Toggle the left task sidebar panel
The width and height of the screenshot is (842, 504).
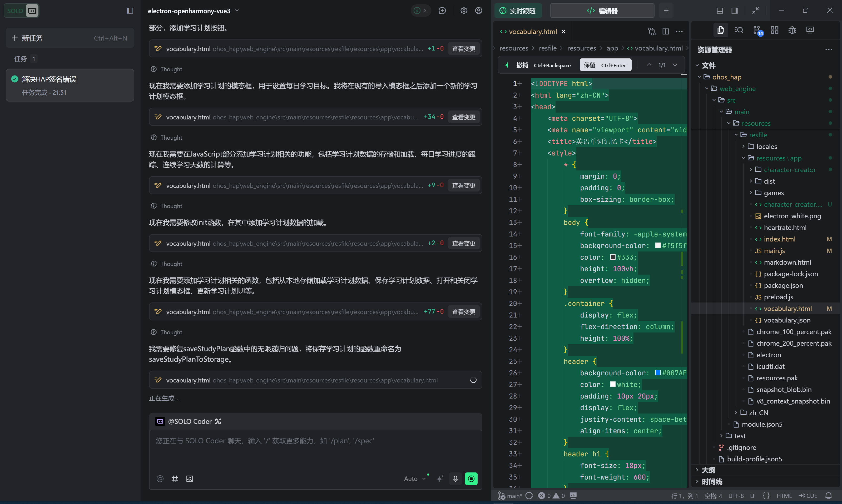[x=130, y=11]
